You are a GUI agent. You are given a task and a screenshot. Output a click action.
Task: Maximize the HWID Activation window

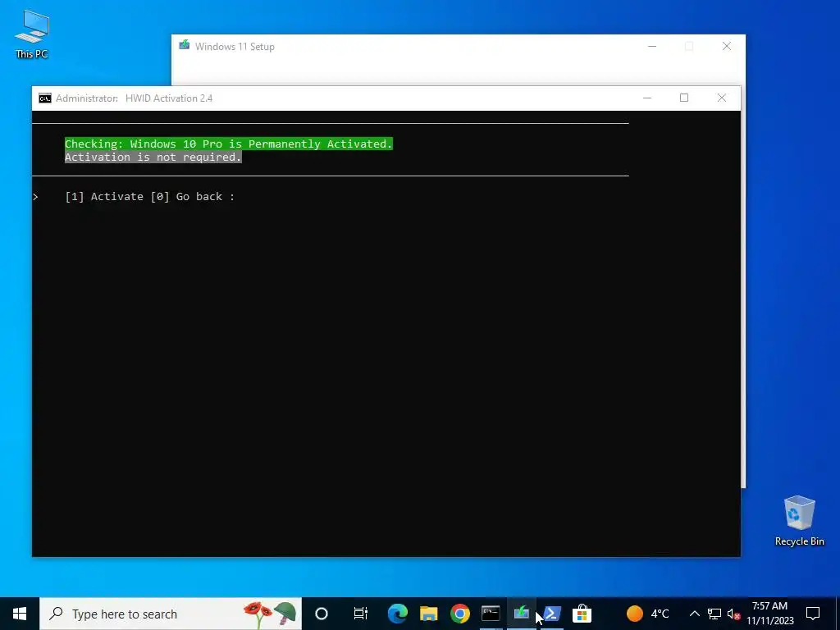684,98
